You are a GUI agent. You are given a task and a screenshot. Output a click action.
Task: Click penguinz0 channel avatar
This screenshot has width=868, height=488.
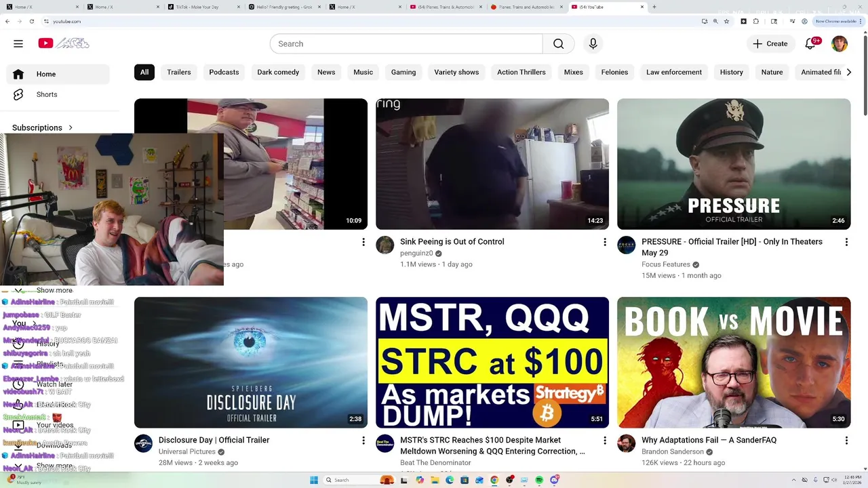click(x=384, y=245)
